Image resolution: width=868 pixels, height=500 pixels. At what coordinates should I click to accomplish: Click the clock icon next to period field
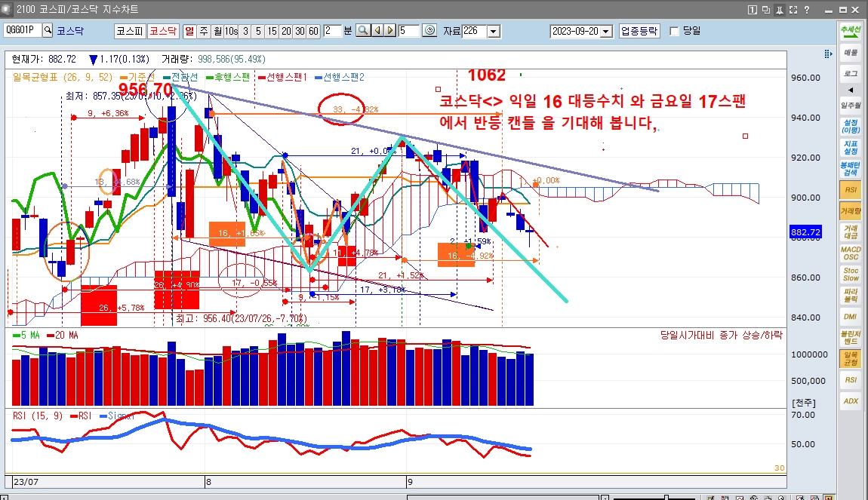429,31
